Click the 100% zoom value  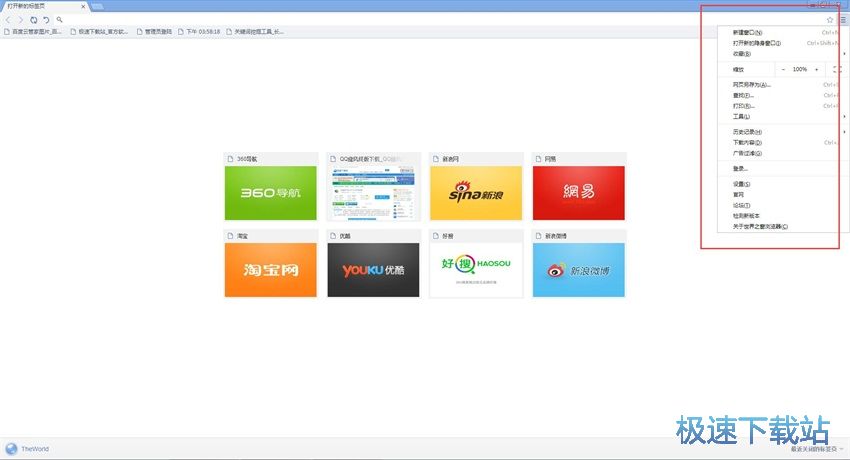800,69
